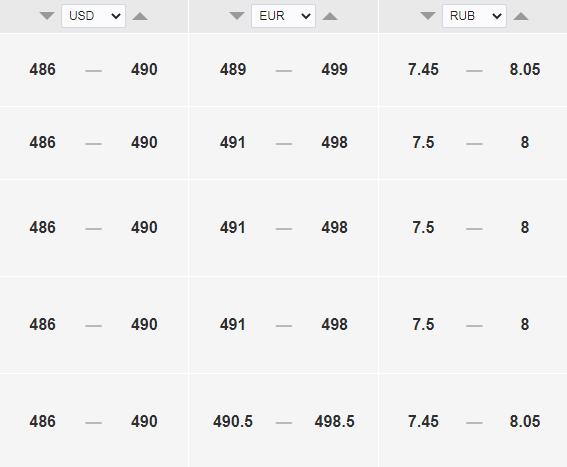Viewport: 567px width, 467px height.
Task: Click the 8.05 RUB sell rate in first row
Action: click(525, 69)
